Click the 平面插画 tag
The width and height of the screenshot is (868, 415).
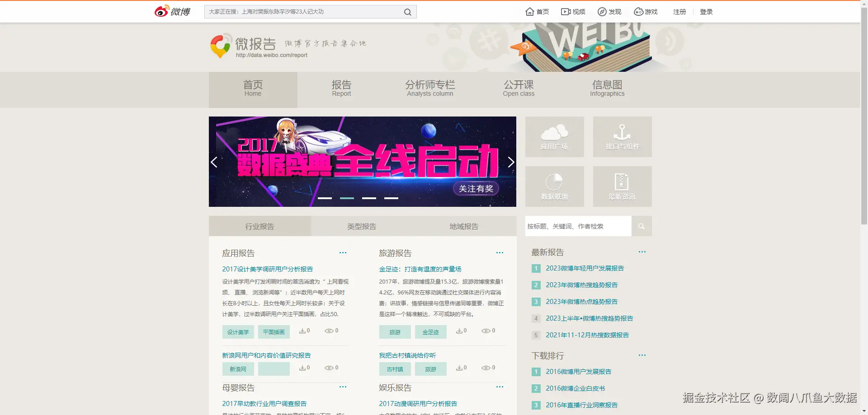(274, 332)
